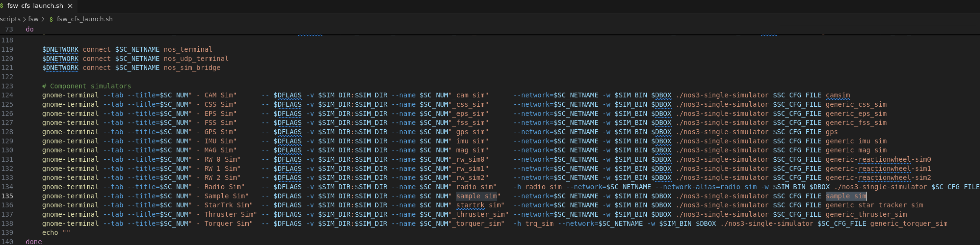Click 'generic_eps_sim' on line 126
The height and width of the screenshot is (245, 980).
[x=856, y=113]
